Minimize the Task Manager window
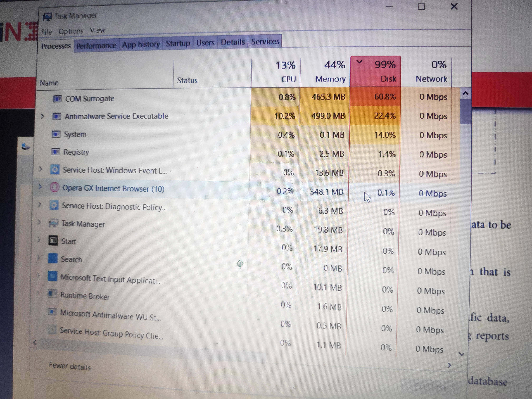This screenshot has height=399, width=532. [x=389, y=7]
